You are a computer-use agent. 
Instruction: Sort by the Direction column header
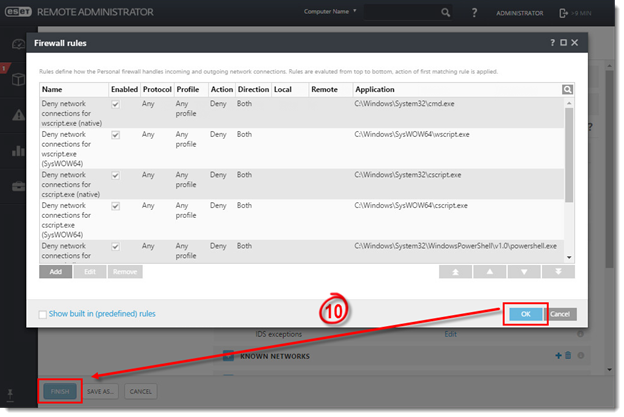[254, 90]
